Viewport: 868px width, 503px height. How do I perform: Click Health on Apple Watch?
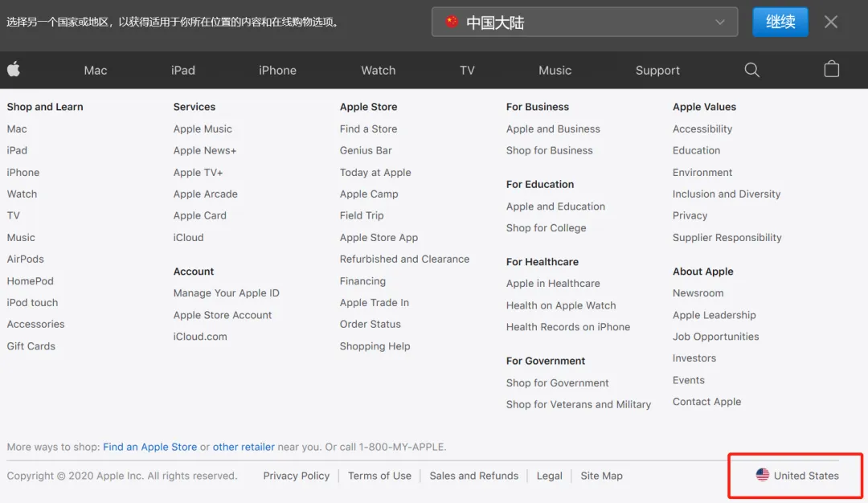click(561, 305)
